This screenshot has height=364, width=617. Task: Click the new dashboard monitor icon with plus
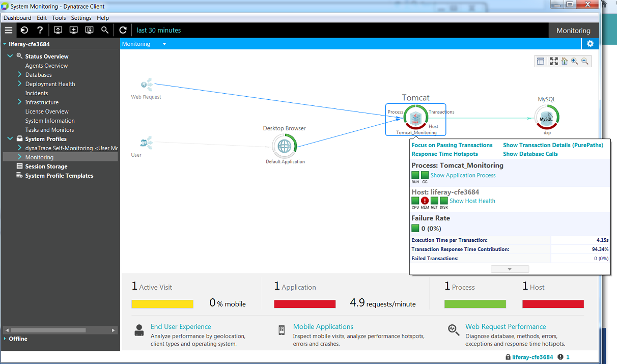pos(73,30)
